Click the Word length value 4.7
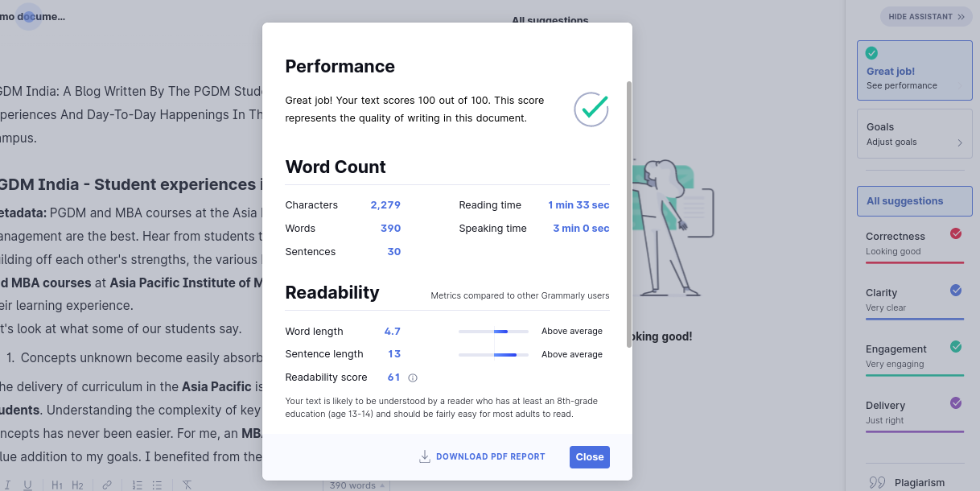Screen dimensions: 980x491 (x=392, y=332)
